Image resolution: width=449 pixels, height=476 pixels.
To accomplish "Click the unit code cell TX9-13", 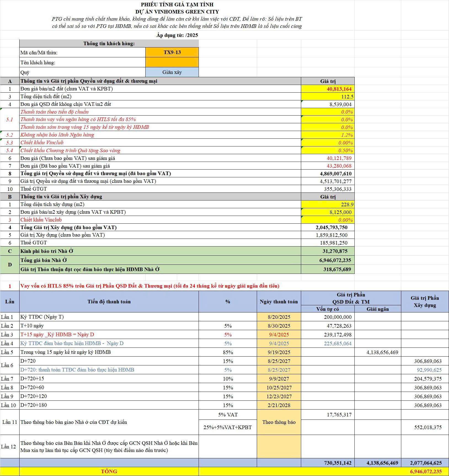I will [172, 52].
